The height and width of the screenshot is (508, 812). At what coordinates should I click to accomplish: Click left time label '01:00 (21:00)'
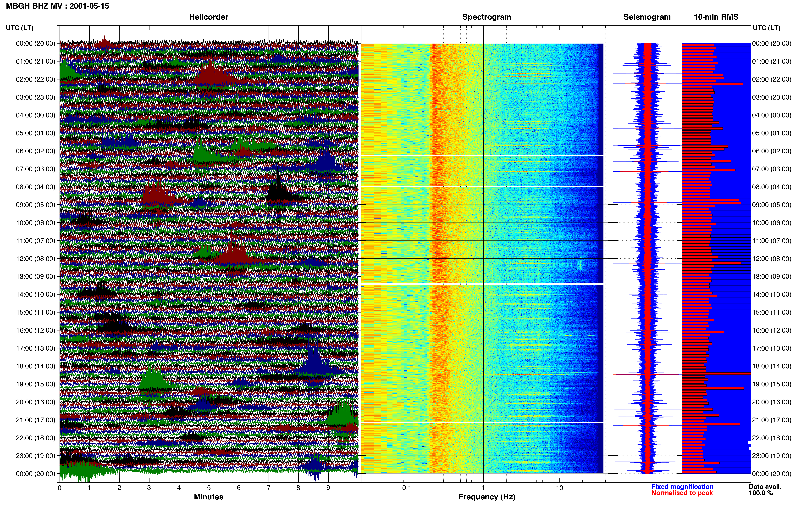coord(36,61)
